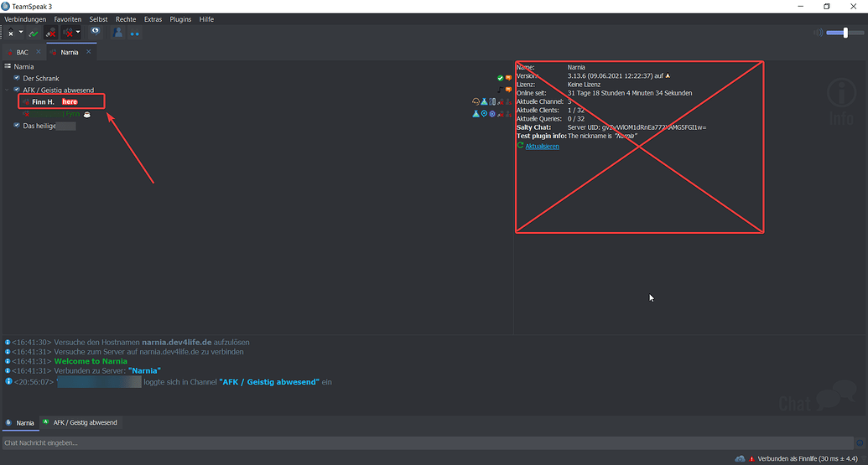Click the refresh icon beside Aktualisieren

(x=520, y=146)
